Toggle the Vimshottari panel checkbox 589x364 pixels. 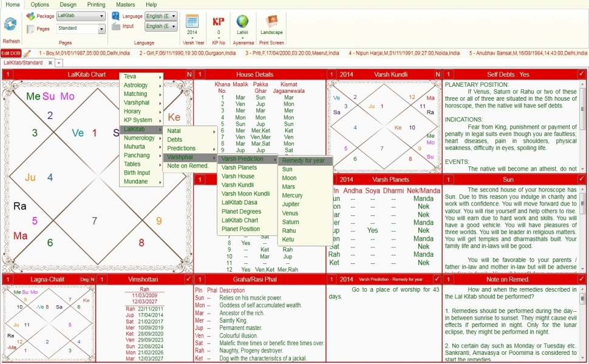tap(188, 279)
